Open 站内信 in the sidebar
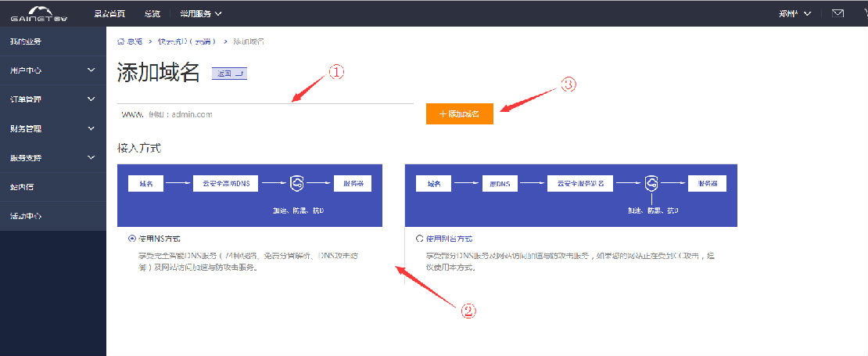 [x=22, y=187]
